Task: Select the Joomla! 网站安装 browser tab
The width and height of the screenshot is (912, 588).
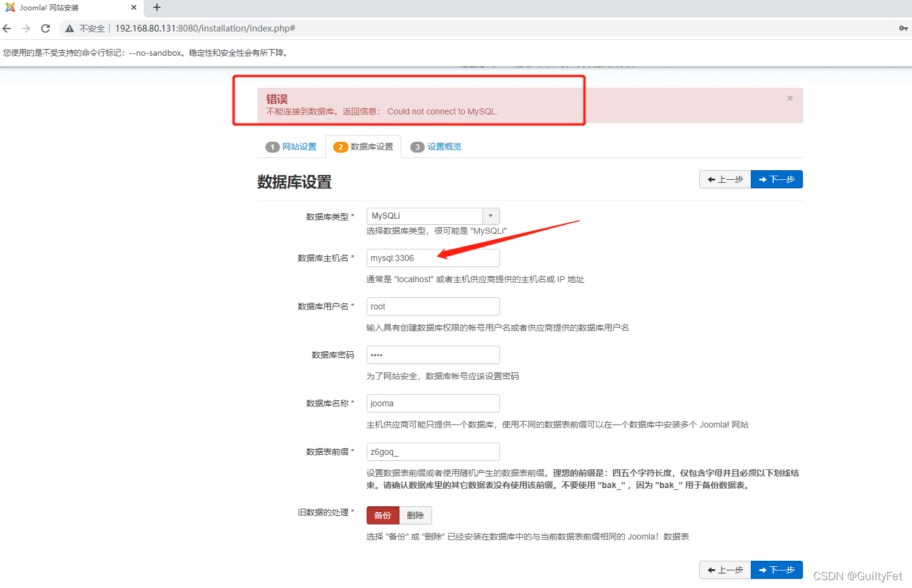Action: point(72,8)
